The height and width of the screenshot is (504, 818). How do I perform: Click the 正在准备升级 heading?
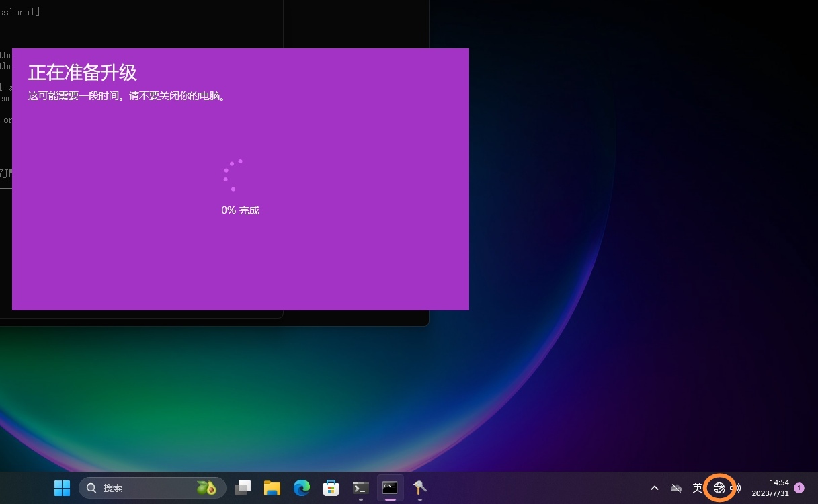click(83, 73)
